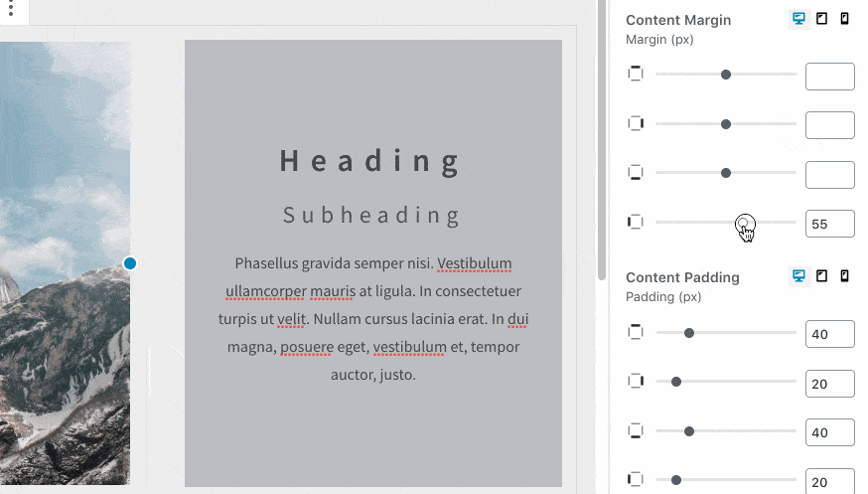
Task: Click the Content Margin label
Action: click(x=678, y=20)
